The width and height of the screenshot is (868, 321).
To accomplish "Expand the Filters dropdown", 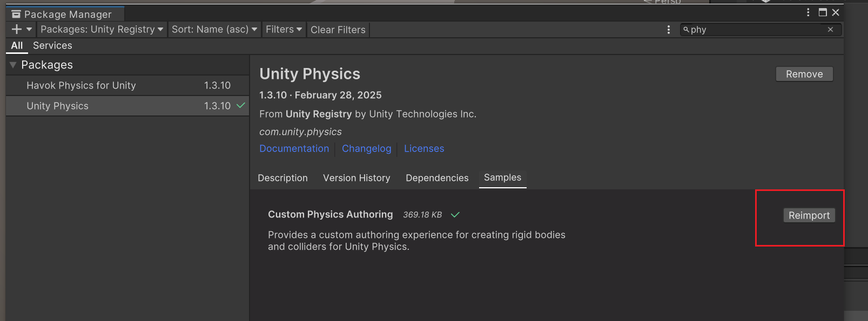I will pyautogui.click(x=284, y=30).
